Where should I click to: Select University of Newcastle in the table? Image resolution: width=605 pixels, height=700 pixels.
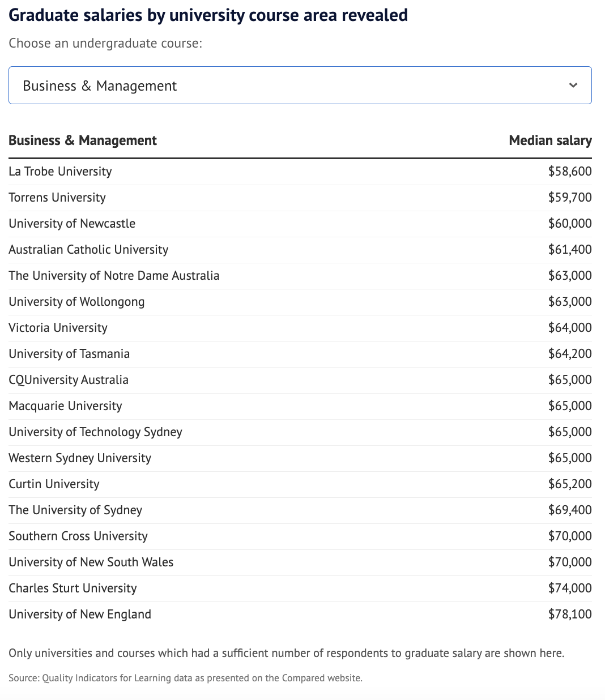(72, 224)
